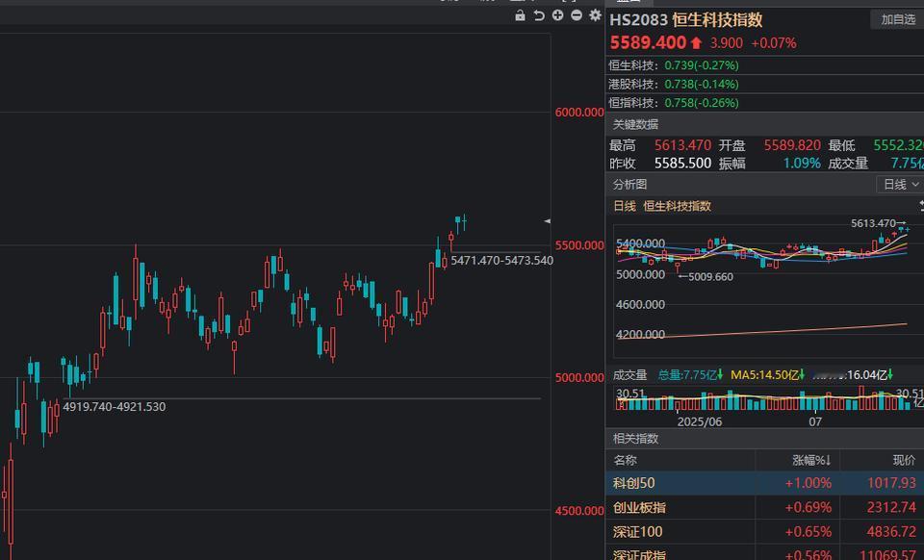The image size is (924, 560).
Task: Click the lock icon above the chart
Action: coord(520,16)
